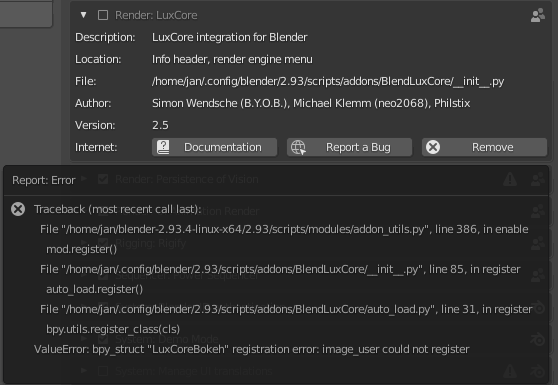Click the X icon on the Remove button
Screen dimensions: 558x385
433,147
